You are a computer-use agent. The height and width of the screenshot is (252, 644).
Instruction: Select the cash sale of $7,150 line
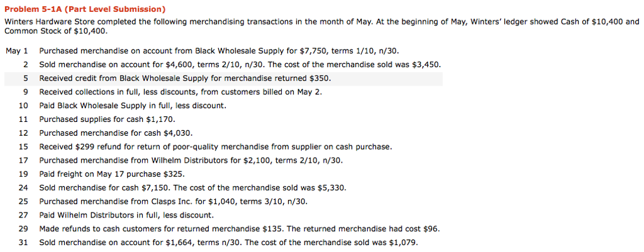[192, 187]
